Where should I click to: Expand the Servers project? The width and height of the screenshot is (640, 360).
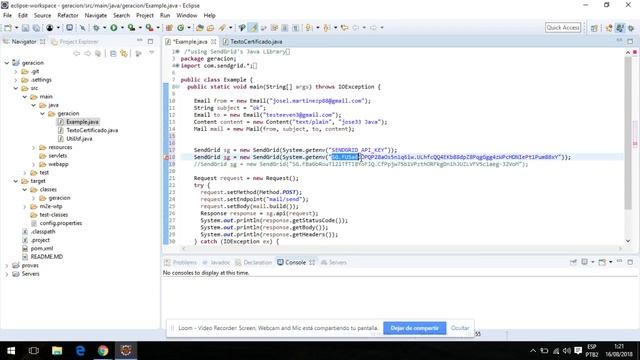coord(7,274)
